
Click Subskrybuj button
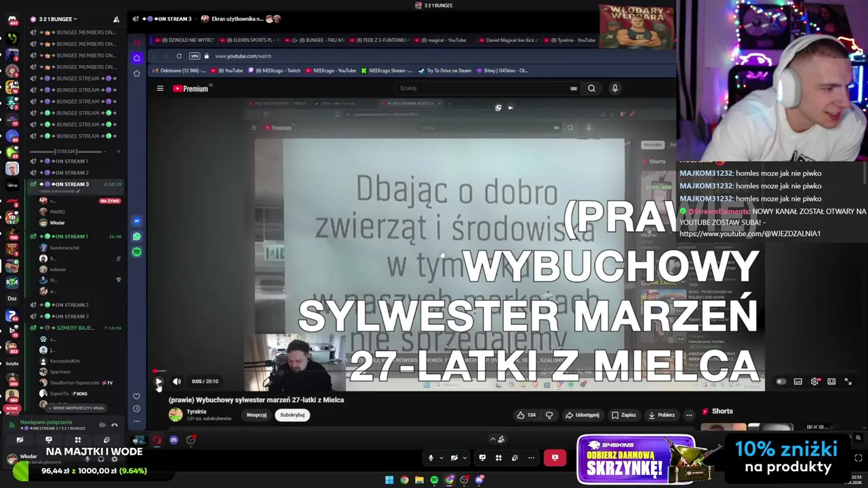click(x=292, y=415)
